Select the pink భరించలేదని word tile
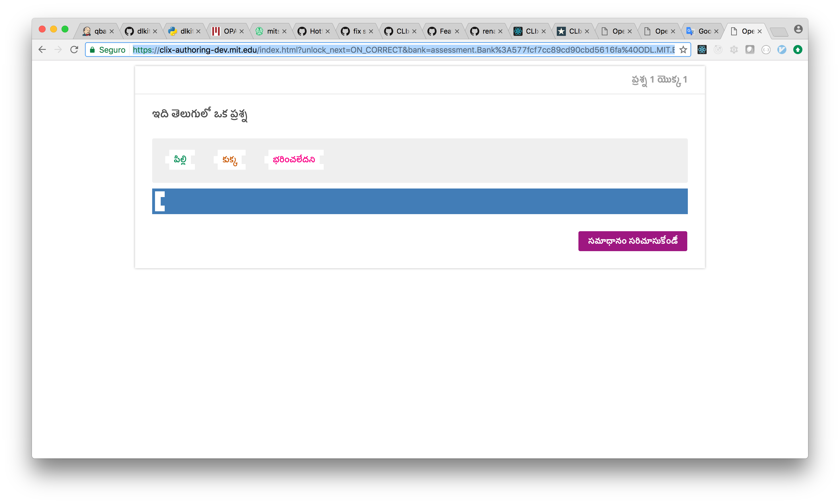This screenshot has height=504, width=840. click(294, 160)
